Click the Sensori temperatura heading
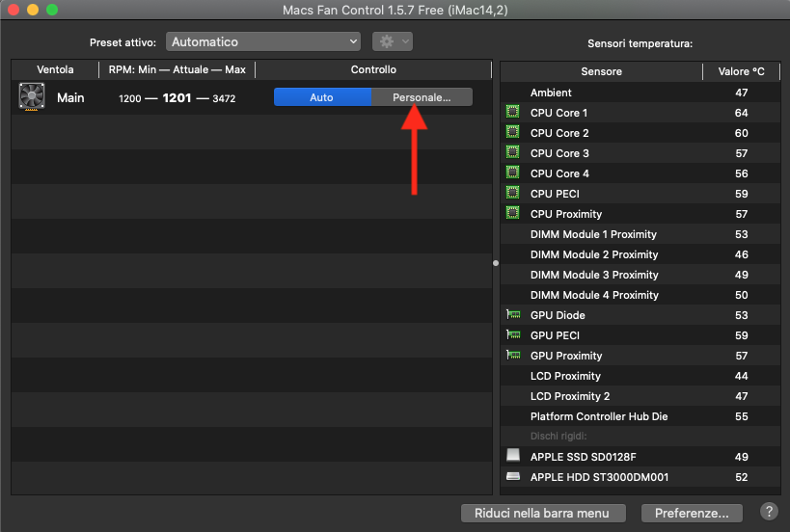 tap(640, 43)
